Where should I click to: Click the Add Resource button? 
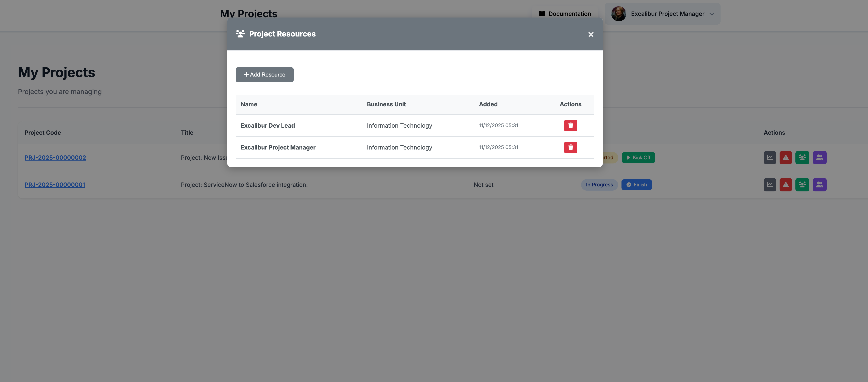pos(264,74)
